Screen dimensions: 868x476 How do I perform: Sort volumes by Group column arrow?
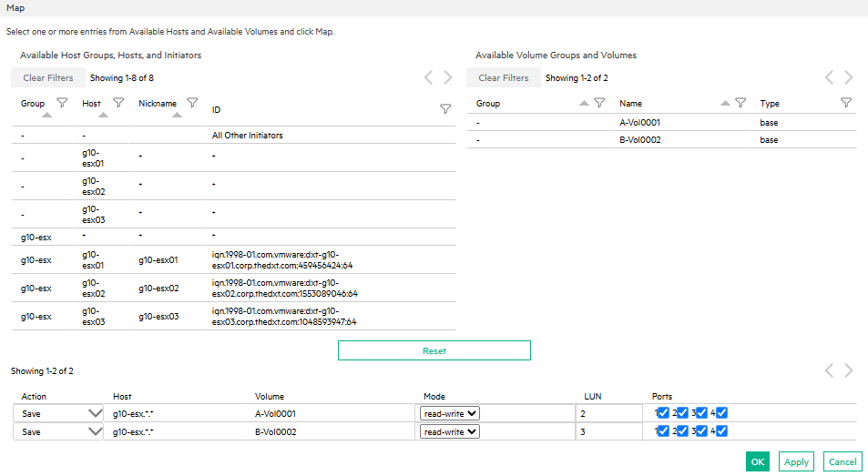[x=584, y=103]
